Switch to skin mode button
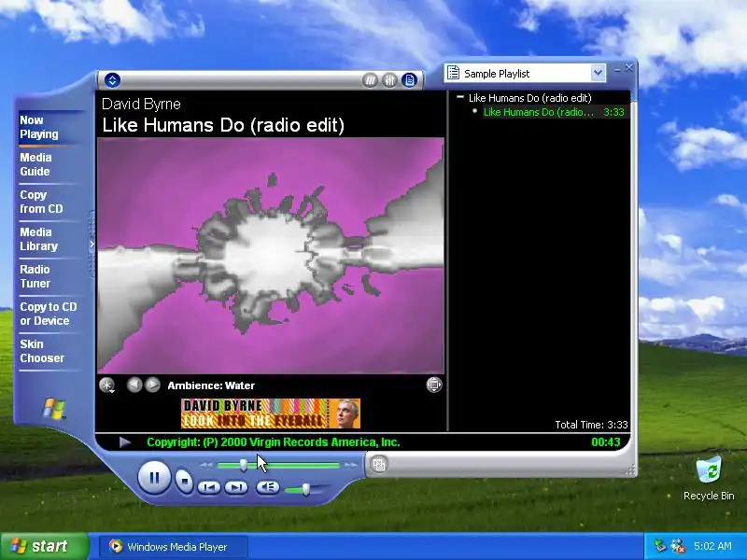The height and width of the screenshot is (560, 747). click(x=379, y=464)
